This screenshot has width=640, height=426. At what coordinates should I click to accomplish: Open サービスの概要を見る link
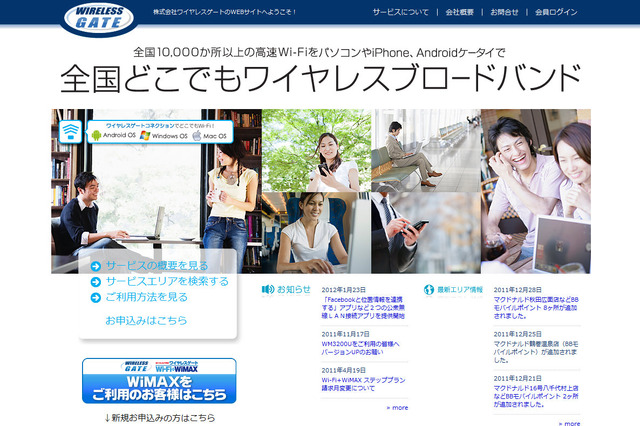[x=157, y=266]
